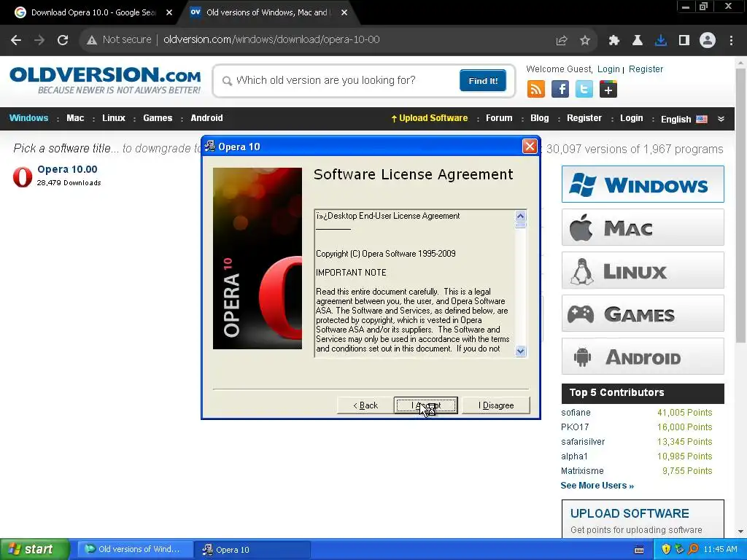
Task: Click Upload Software in nav bar
Action: pos(429,118)
